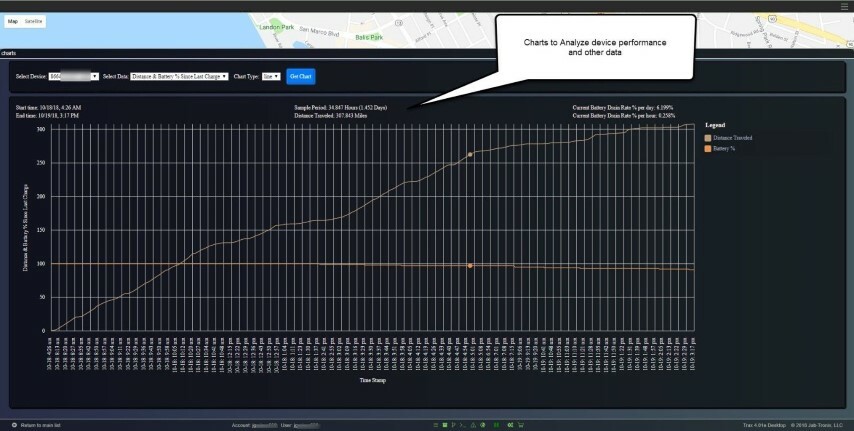The image size is (854, 431).
Task: Click the End time text
Action: pyautogui.click(x=47, y=116)
